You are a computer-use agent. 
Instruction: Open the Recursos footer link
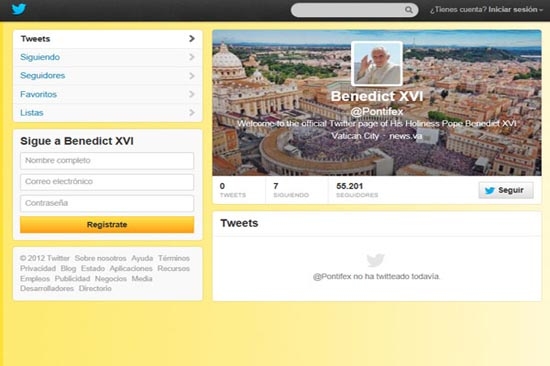point(173,268)
